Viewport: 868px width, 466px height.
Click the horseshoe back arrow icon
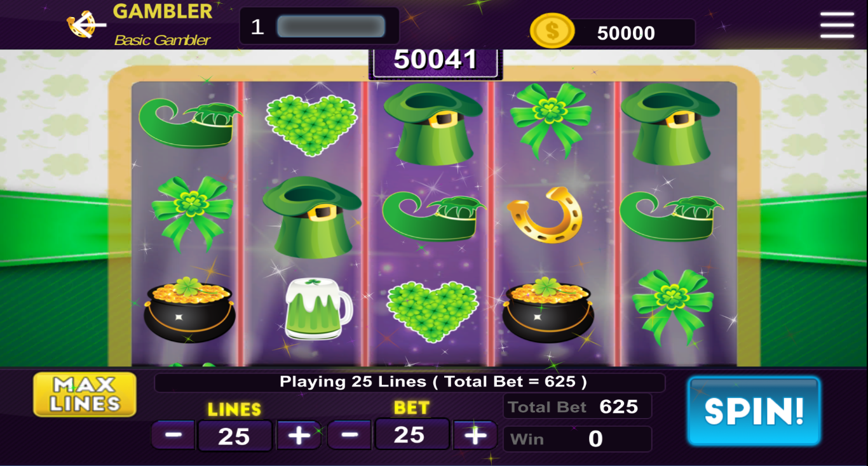pyautogui.click(x=86, y=25)
